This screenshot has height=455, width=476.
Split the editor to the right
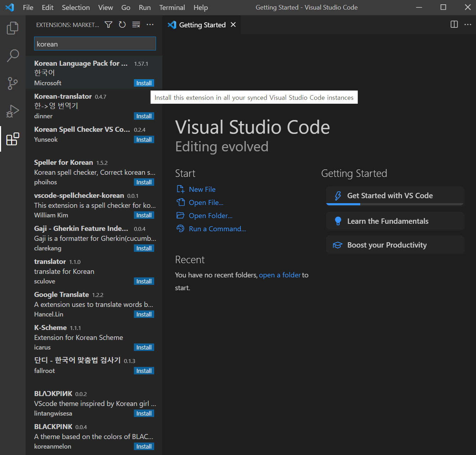click(454, 24)
